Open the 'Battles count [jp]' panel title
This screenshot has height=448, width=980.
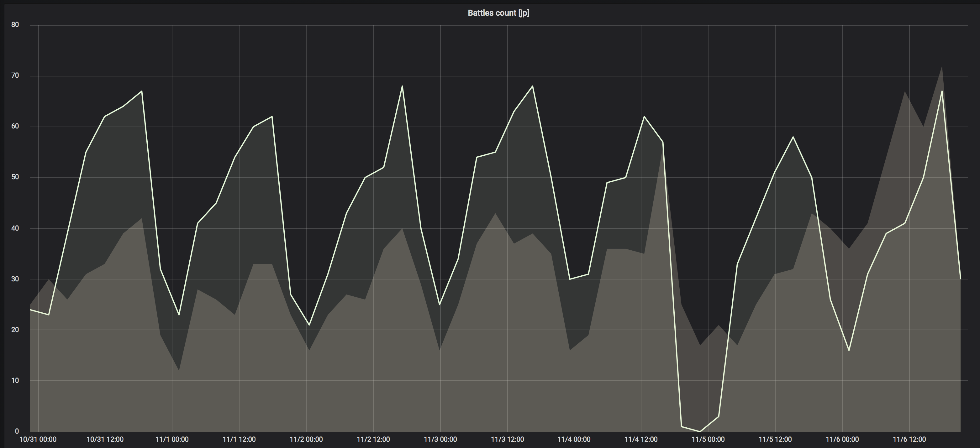[x=498, y=13]
